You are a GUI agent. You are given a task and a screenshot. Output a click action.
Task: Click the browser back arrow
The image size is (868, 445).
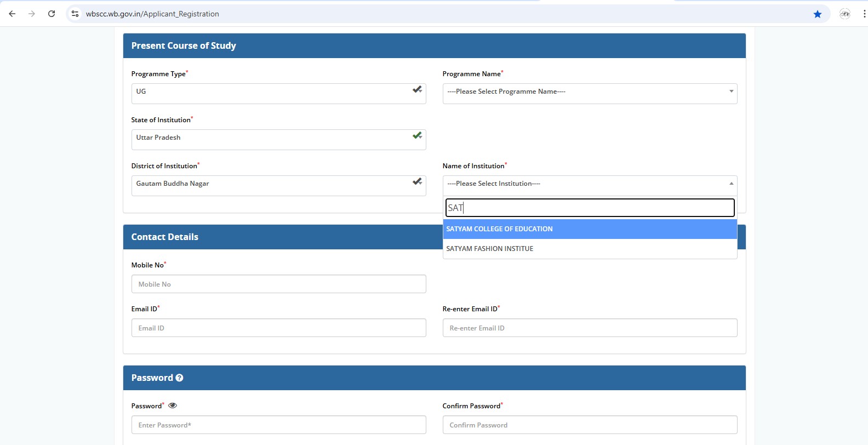[x=12, y=14]
